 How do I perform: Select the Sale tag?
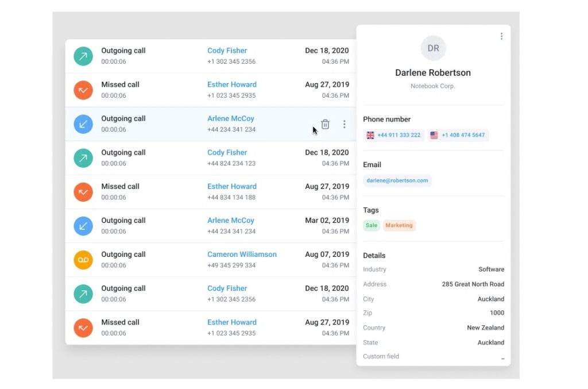click(372, 225)
